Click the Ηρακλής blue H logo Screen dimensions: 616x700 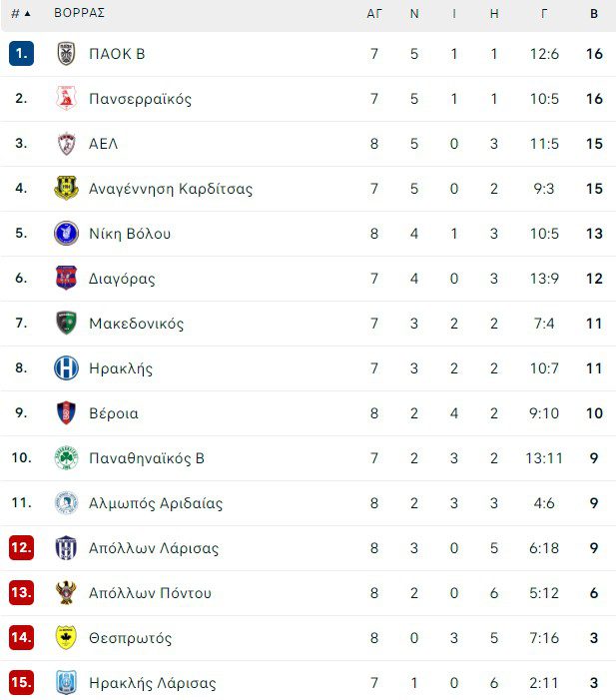(66, 368)
